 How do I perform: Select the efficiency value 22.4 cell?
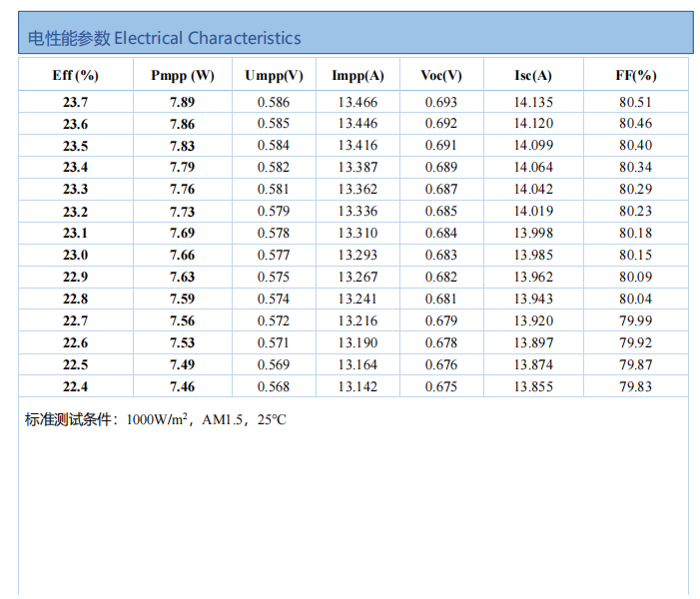75,386
